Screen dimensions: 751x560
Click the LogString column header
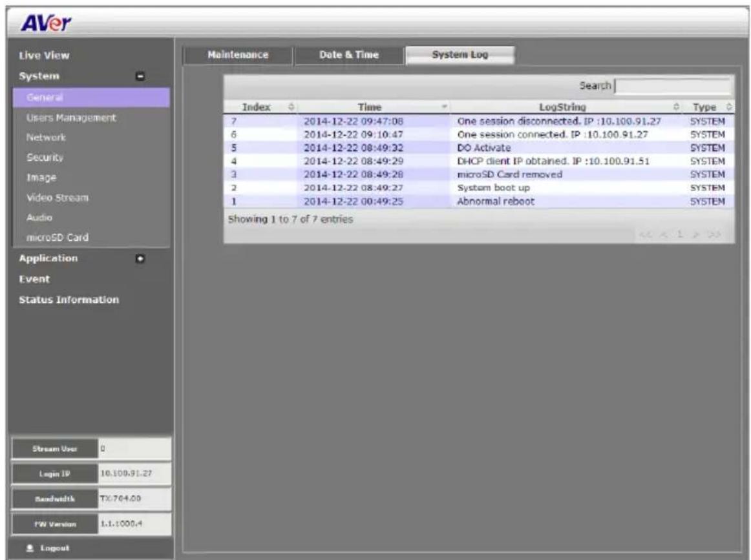click(562, 107)
